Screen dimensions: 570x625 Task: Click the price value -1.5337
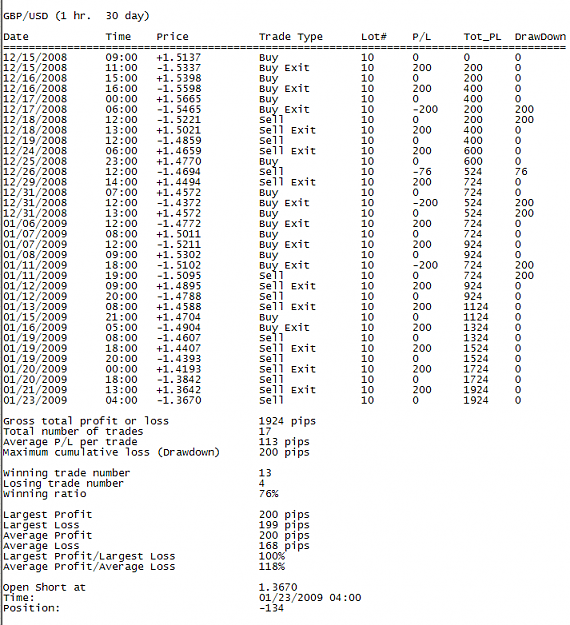(x=179, y=68)
